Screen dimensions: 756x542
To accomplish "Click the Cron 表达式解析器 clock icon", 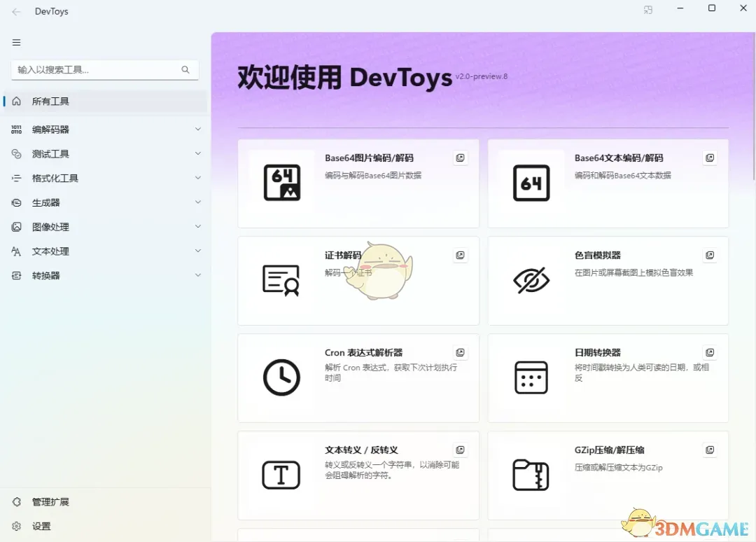I will tap(281, 377).
